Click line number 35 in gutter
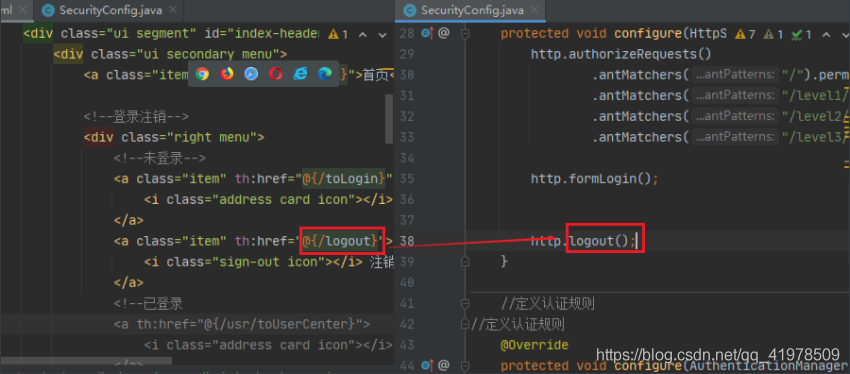 407,178
